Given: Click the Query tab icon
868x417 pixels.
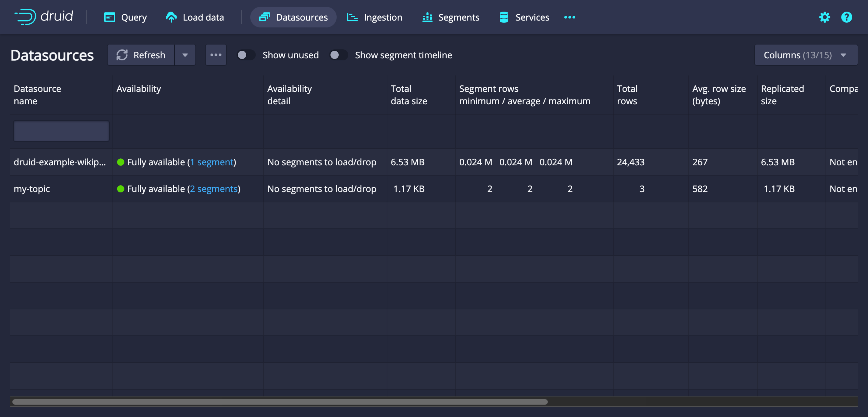Looking at the screenshot, I should click(x=110, y=17).
